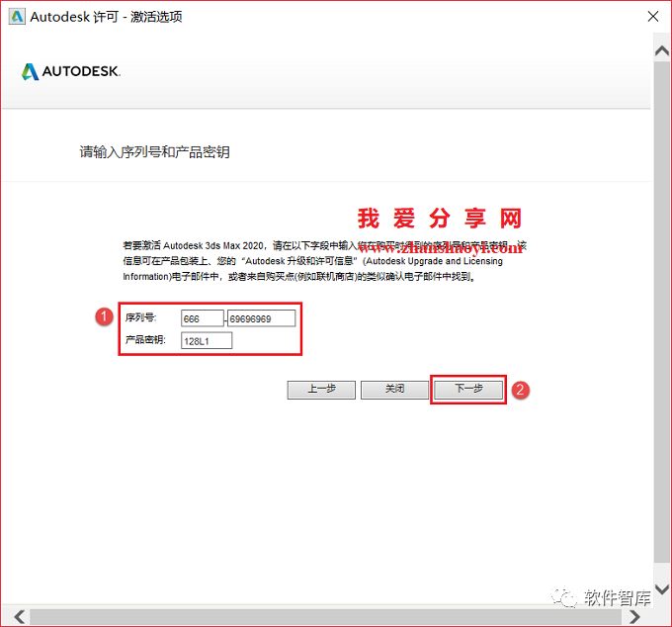This screenshot has height=627, width=672.
Task: Click the title text 'Autodesk 许可 - 激活选项'
Action: tap(106, 17)
